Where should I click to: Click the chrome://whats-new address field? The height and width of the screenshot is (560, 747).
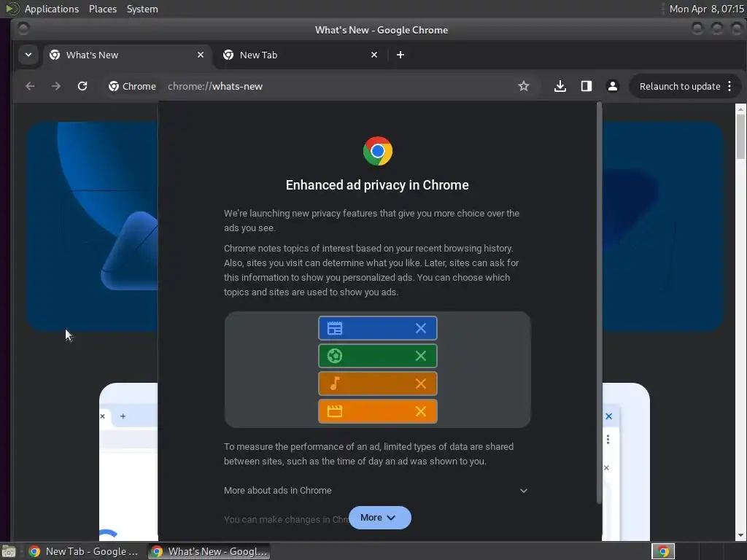215,86
